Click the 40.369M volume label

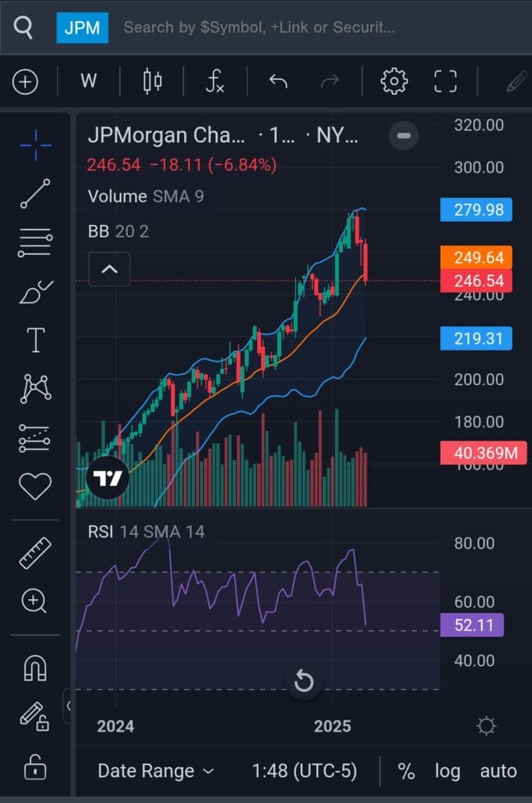(483, 452)
